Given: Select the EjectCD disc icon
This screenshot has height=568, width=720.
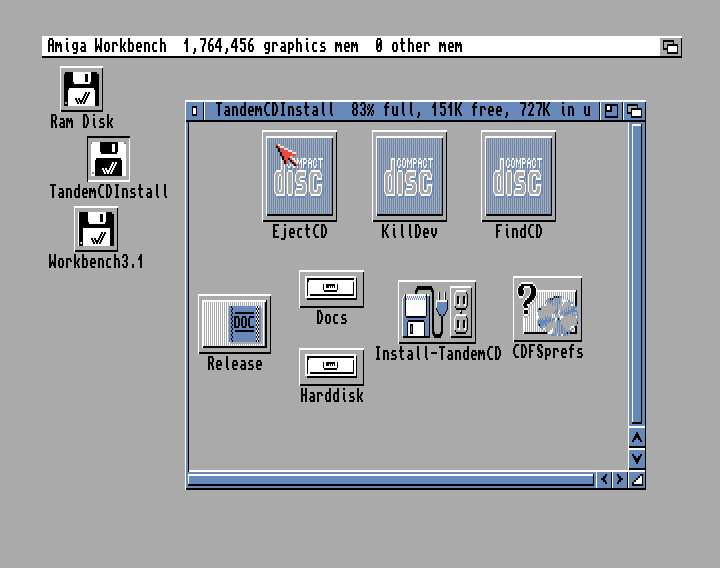Looking at the screenshot, I should pyautogui.click(x=299, y=176).
